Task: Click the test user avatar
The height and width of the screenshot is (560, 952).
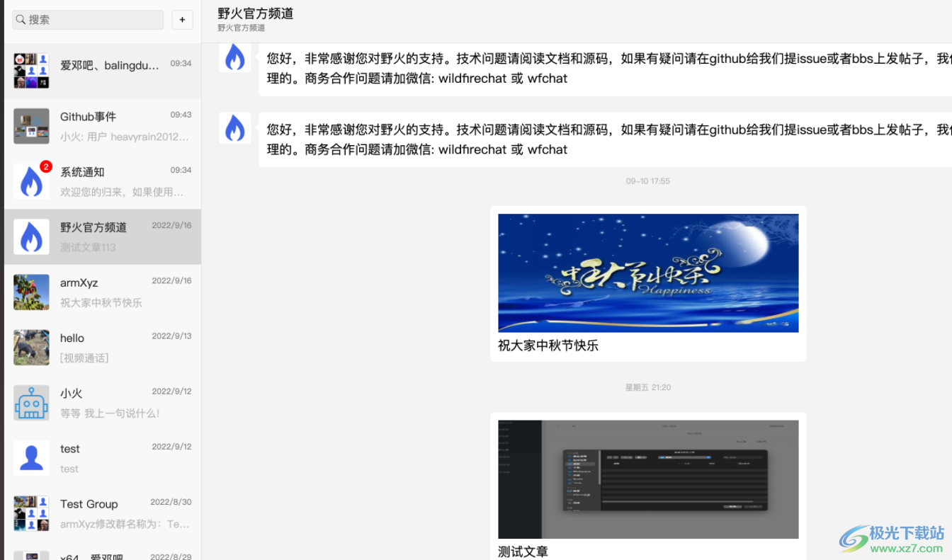Action: tap(31, 457)
